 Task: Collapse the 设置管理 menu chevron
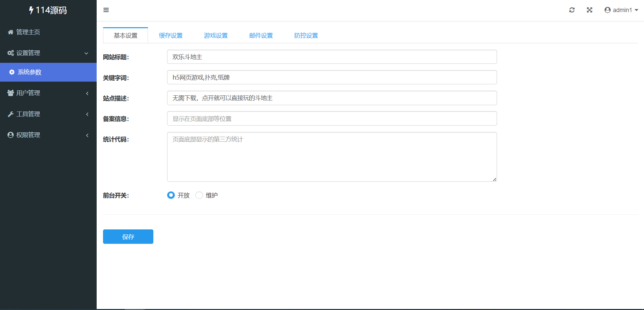pos(86,53)
